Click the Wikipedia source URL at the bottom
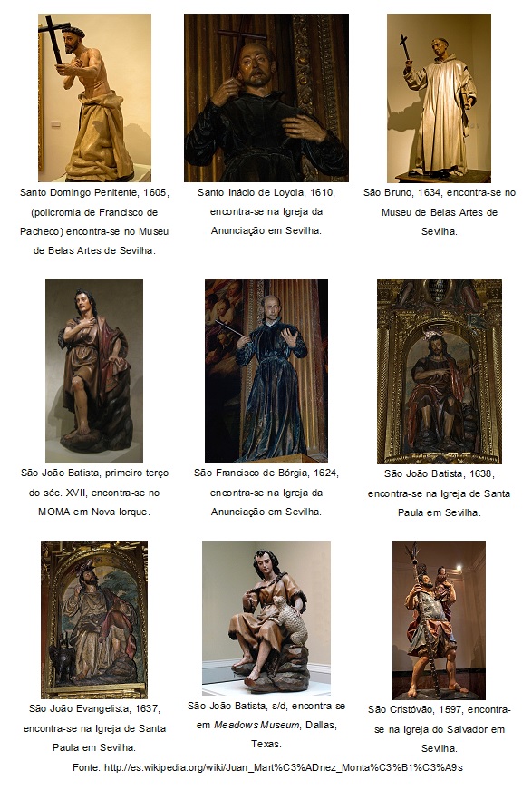The image size is (532, 790). pyautogui.click(x=284, y=768)
